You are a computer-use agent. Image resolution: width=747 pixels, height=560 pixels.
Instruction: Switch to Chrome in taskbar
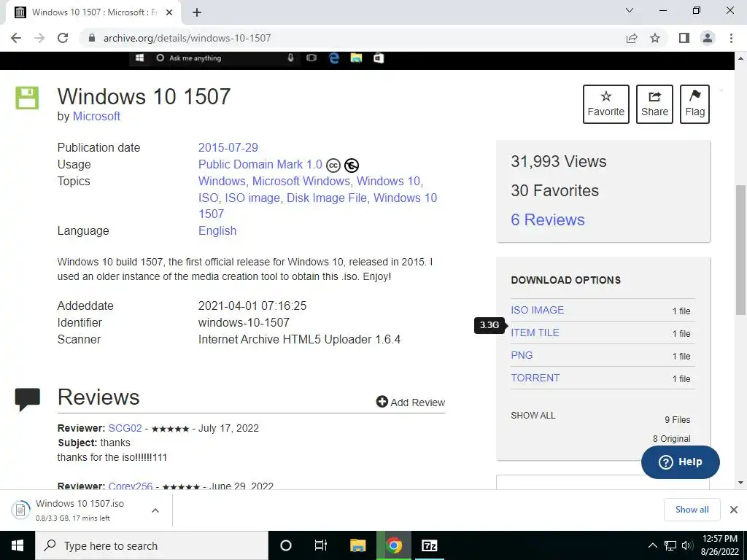pos(393,545)
